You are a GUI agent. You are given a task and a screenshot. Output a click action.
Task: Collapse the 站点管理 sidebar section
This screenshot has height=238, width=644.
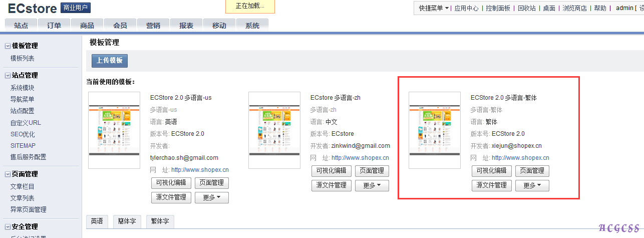(8, 76)
